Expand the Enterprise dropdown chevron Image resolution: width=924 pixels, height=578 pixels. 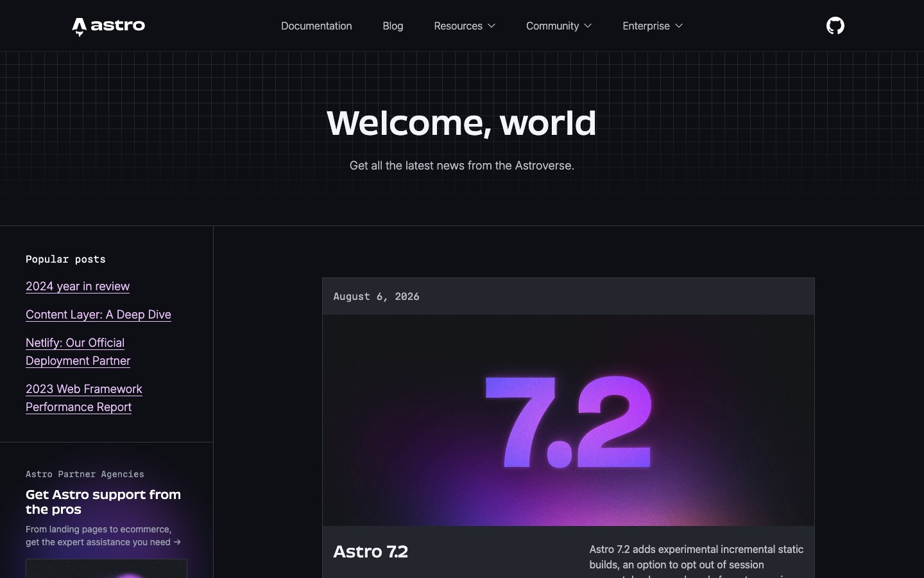point(679,26)
